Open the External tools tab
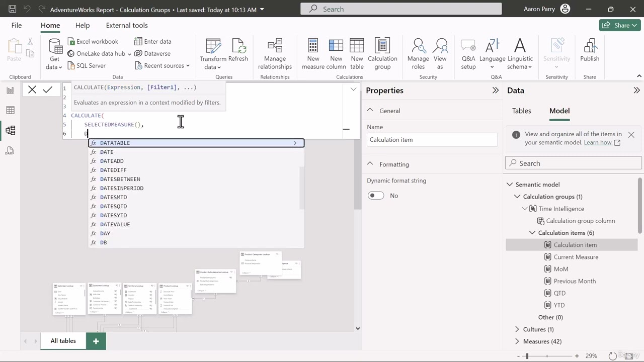This screenshot has height=362, width=644. pyautogui.click(x=127, y=25)
